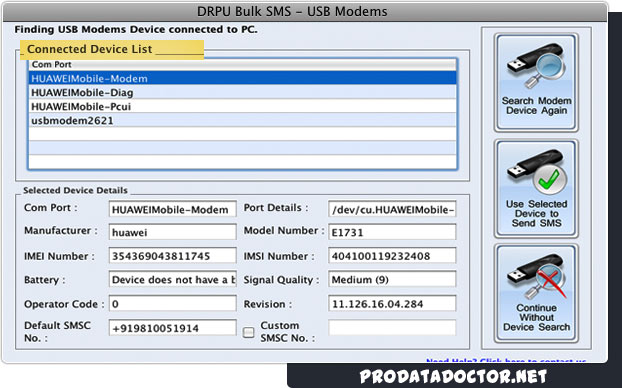This screenshot has height=388, width=622.
Task: Click the Battery field
Action: (x=173, y=279)
